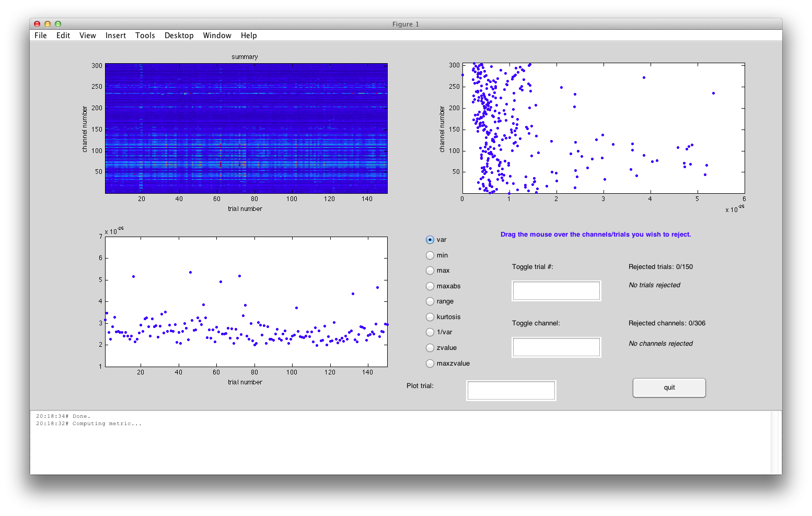Screen dimensions: 812x516
Task: Open the Desktop menu
Action: (179, 36)
